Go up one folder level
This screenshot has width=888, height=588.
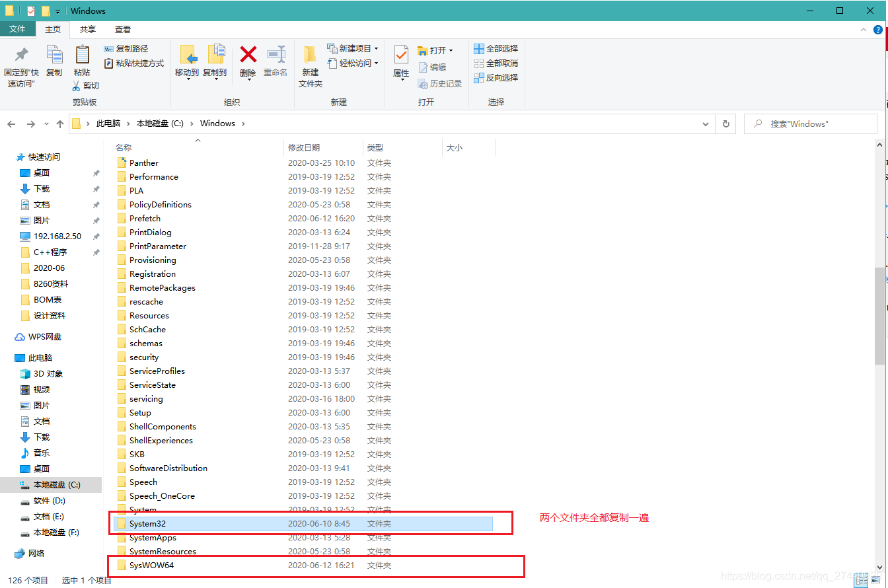point(60,124)
